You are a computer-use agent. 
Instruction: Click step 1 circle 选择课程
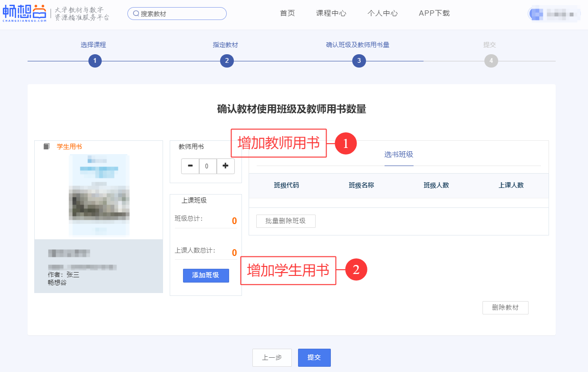[95, 61]
